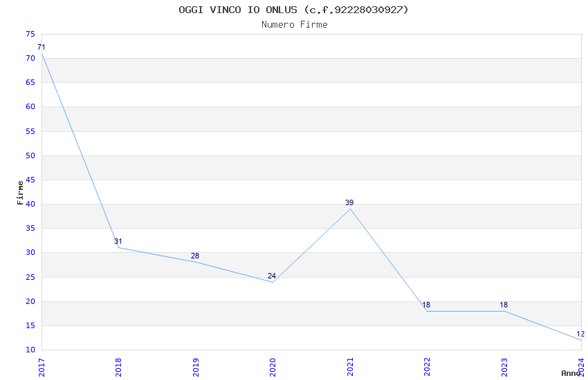Click the y-axis tick value 50

pos(30,155)
